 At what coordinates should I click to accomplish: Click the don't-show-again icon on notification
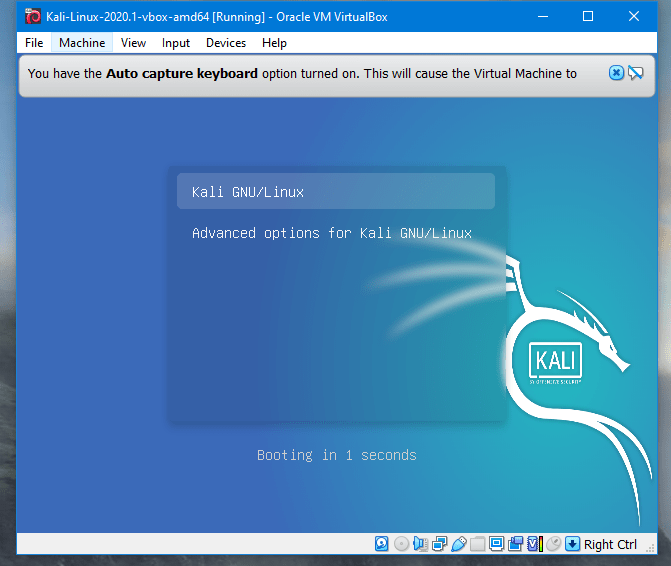click(635, 73)
